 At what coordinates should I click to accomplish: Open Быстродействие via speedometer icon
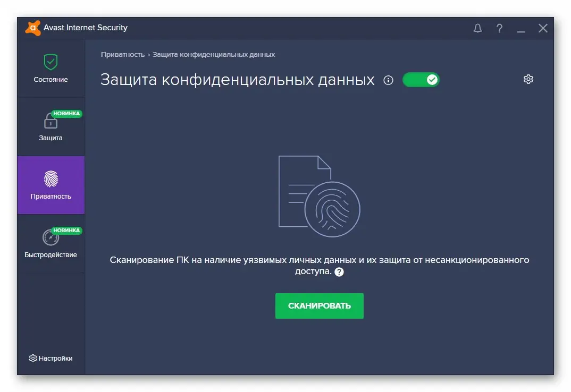point(51,238)
